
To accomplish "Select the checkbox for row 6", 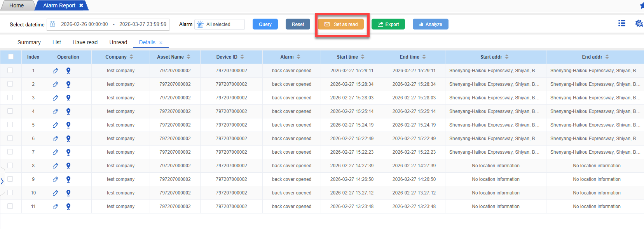I will (x=10, y=138).
